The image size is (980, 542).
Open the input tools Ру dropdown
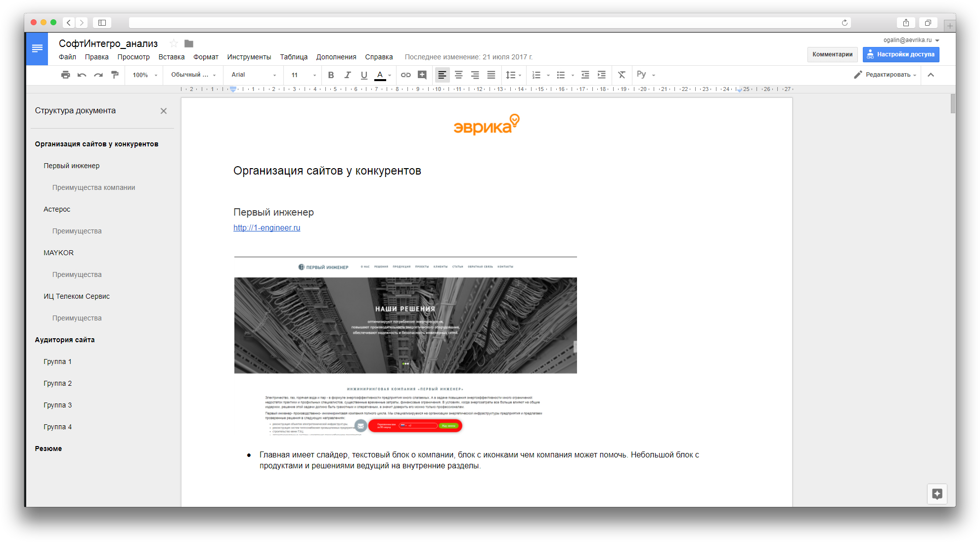coord(646,75)
